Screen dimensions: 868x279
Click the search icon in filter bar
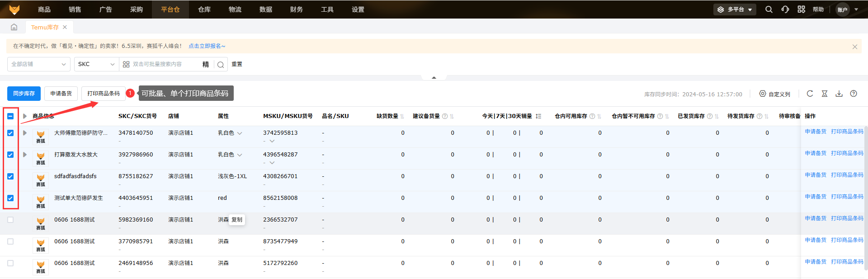[221, 65]
